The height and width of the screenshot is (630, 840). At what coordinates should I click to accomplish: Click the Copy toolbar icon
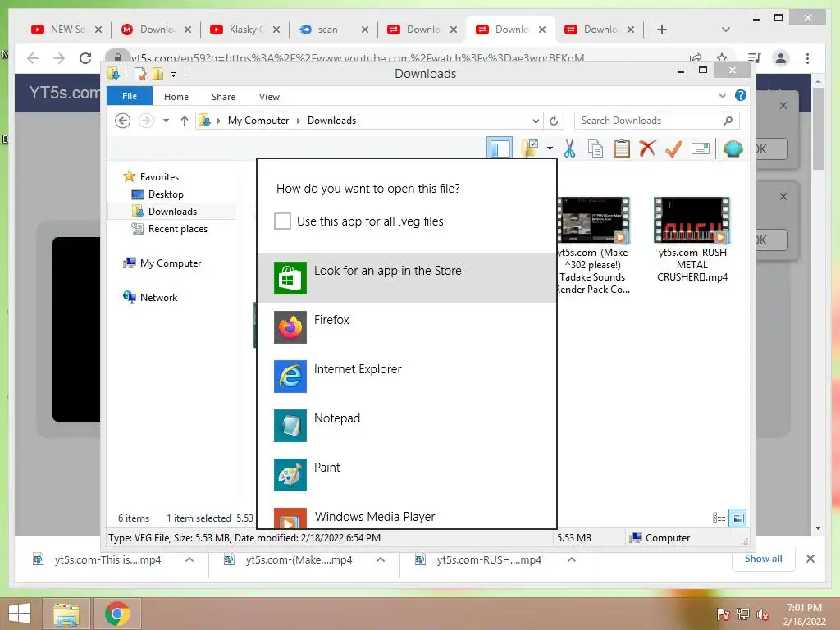[x=596, y=148]
